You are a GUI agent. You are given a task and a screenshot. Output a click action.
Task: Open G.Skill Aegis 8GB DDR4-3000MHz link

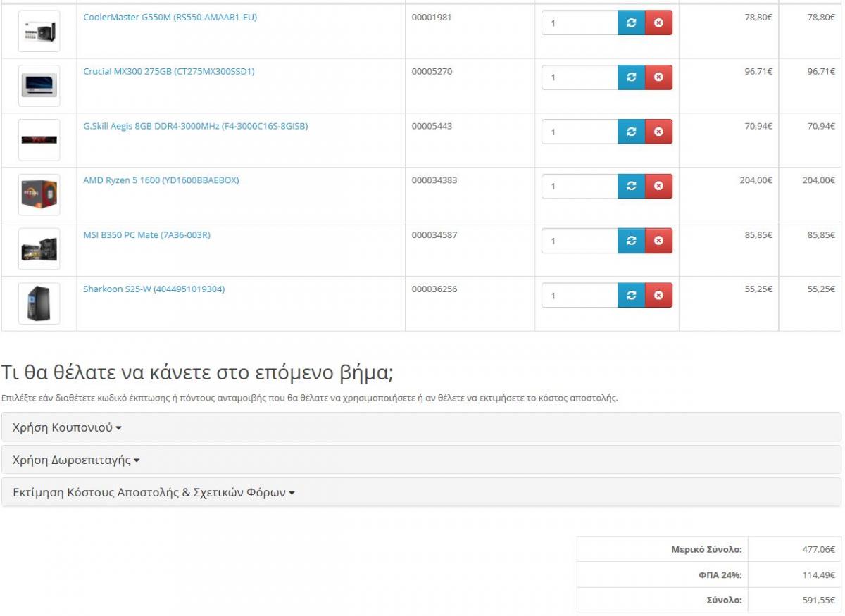pyautogui.click(x=196, y=126)
